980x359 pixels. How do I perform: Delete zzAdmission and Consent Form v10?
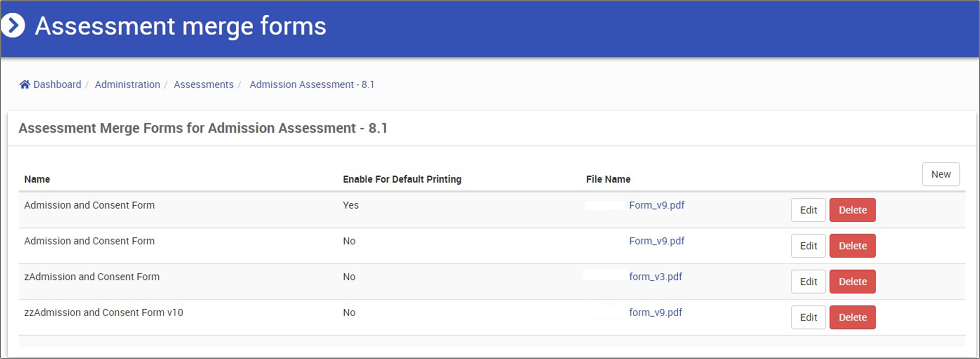[852, 317]
